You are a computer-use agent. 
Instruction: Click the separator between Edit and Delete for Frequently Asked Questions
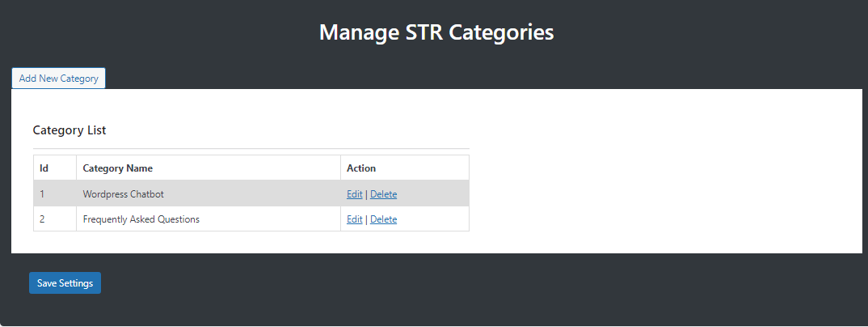click(x=366, y=219)
